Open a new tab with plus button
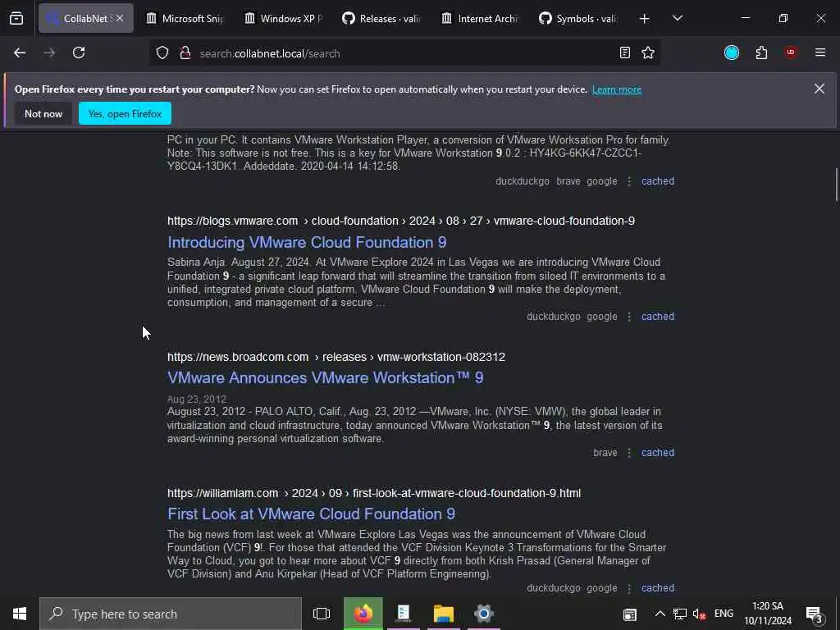 tap(645, 19)
